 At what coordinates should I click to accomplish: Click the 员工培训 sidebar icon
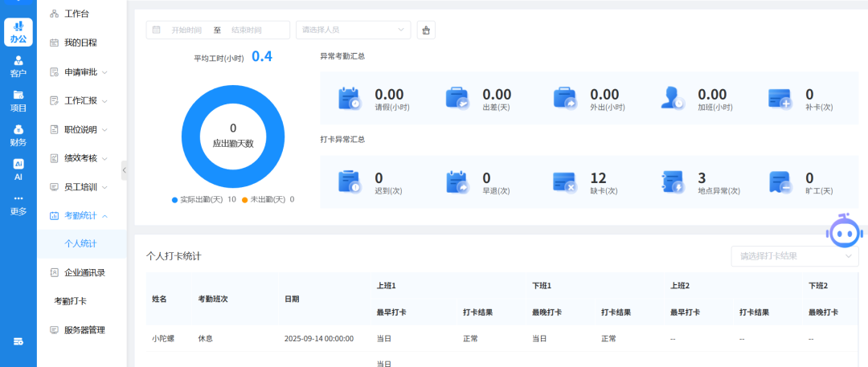tap(55, 187)
